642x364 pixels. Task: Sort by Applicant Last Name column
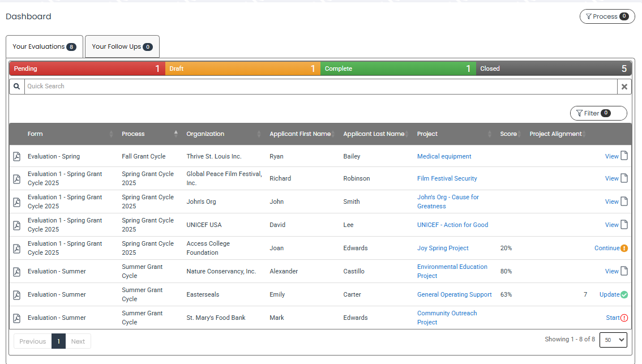tap(376, 134)
